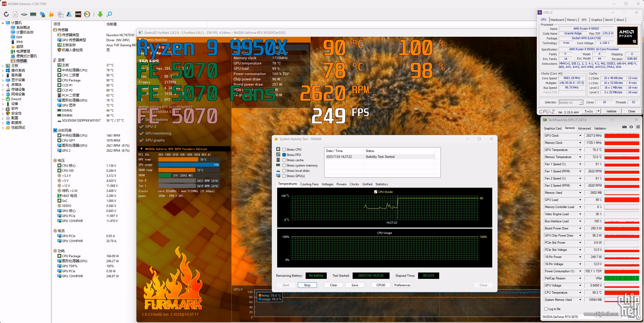Open the OSD panel toolbar icon
Viewport: 644px width, 323px height.
(78, 14)
